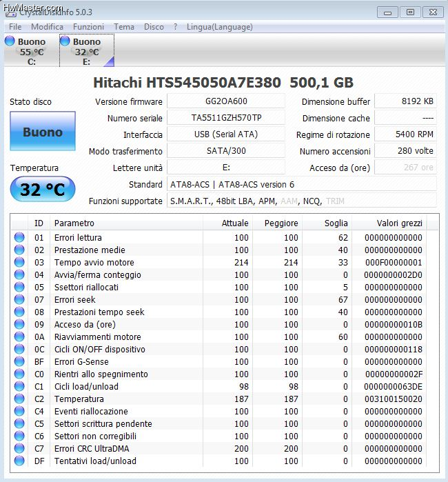Click the 32 °C temperature indicator

[x=43, y=189]
